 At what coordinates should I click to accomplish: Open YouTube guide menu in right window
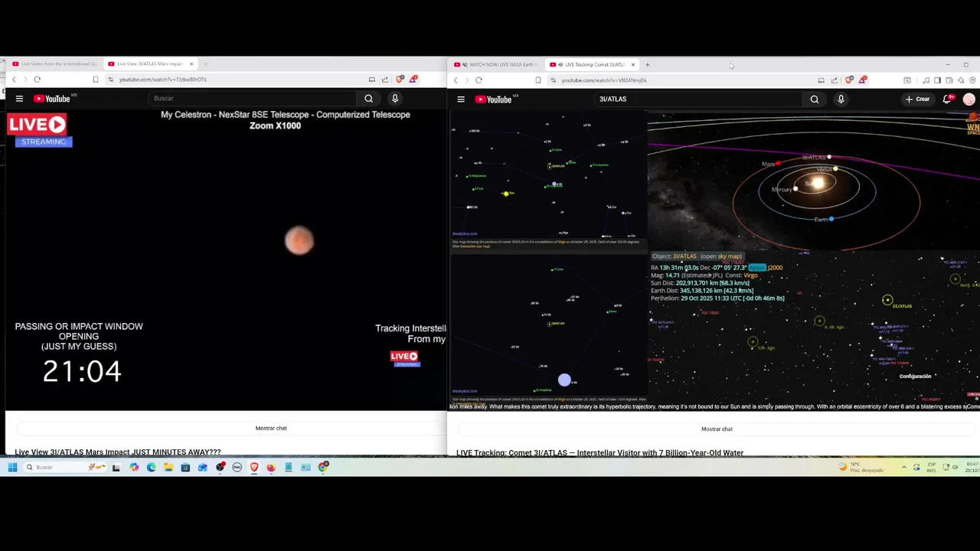461,99
